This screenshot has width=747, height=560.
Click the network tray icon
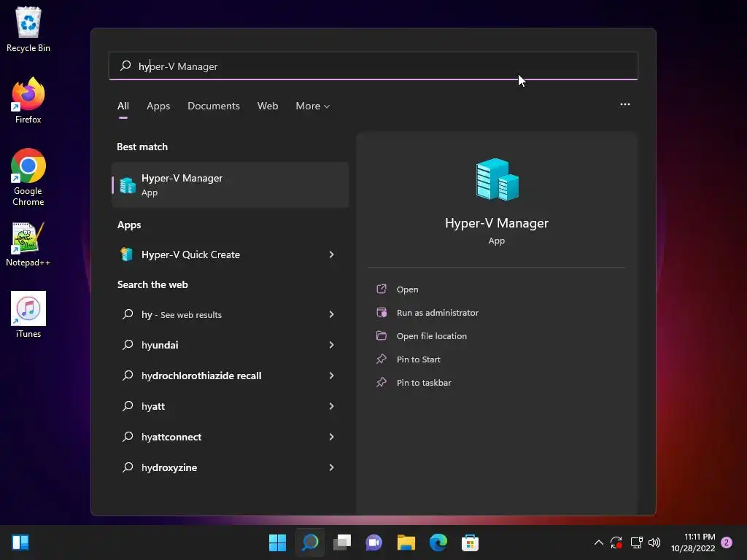click(636, 542)
